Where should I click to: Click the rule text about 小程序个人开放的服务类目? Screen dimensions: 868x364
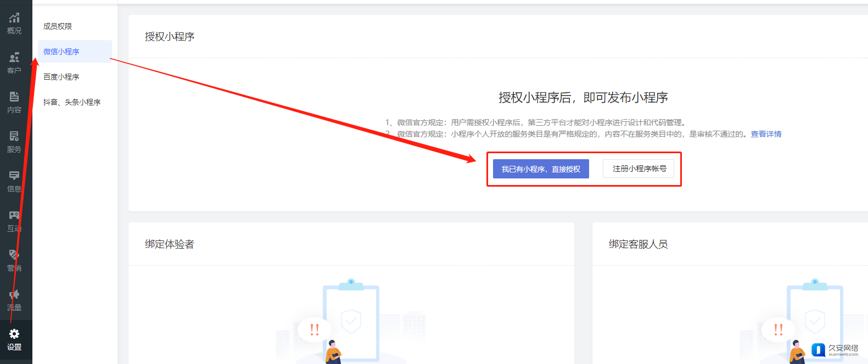(567, 134)
